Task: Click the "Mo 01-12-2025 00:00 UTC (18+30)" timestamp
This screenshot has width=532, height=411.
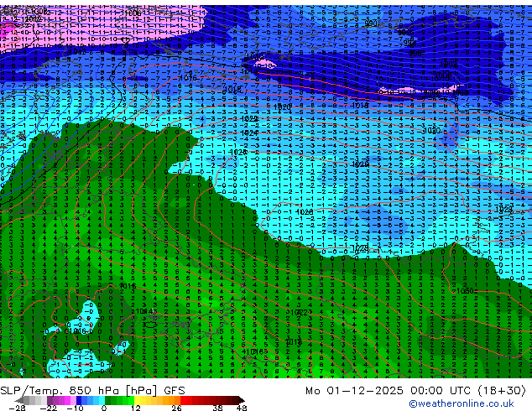Action: click(415, 390)
